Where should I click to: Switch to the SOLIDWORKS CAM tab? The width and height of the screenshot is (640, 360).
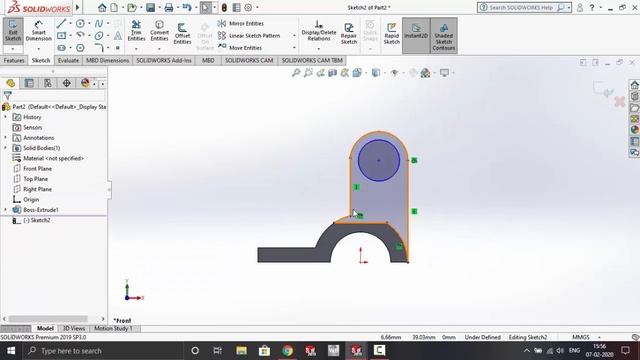pos(249,60)
